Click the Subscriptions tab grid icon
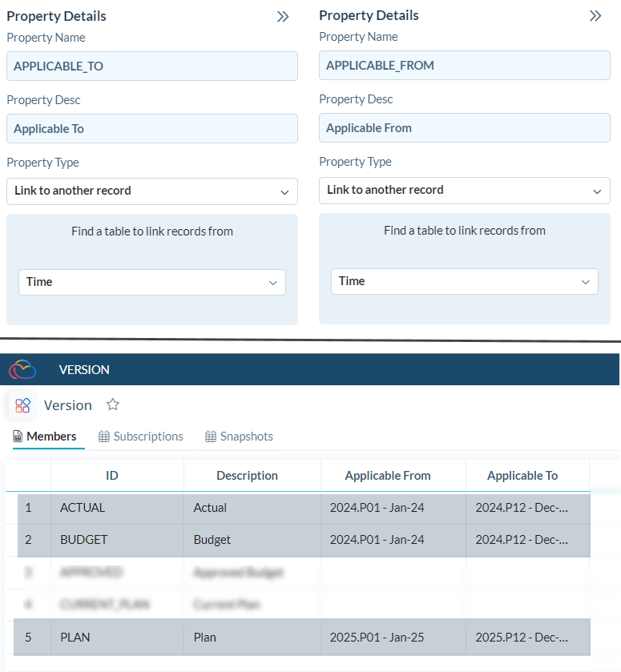 coord(104,437)
